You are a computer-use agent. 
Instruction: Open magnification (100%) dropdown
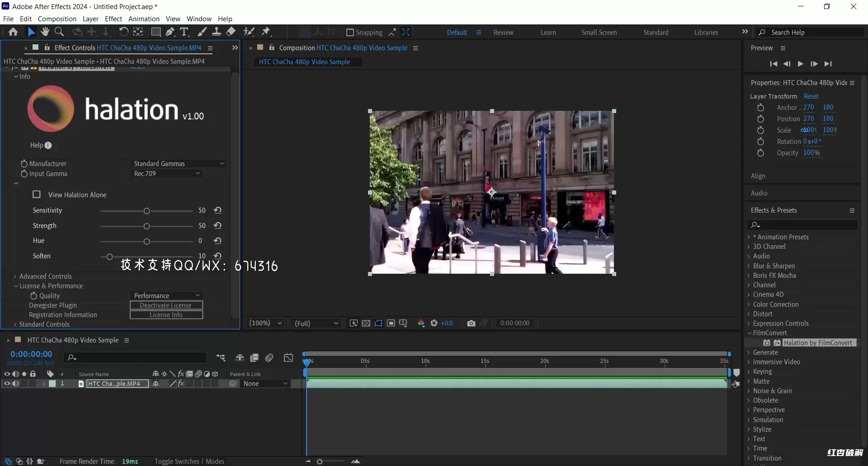click(x=266, y=323)
